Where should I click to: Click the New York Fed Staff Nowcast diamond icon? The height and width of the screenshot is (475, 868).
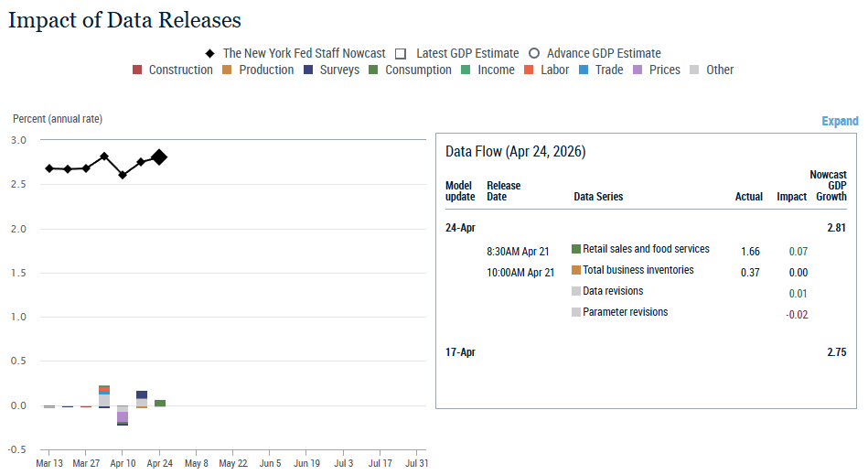coord(210,53)
